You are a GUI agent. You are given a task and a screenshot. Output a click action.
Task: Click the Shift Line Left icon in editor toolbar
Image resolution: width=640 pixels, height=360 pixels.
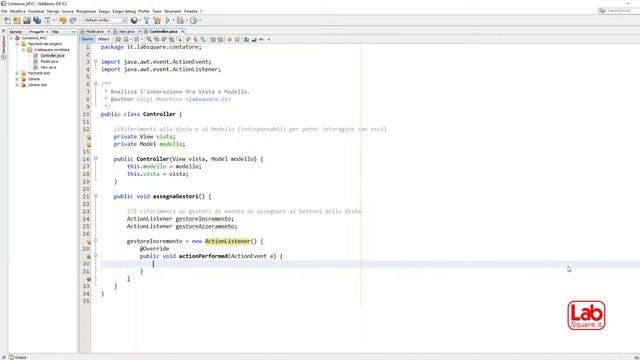(213, 39)
